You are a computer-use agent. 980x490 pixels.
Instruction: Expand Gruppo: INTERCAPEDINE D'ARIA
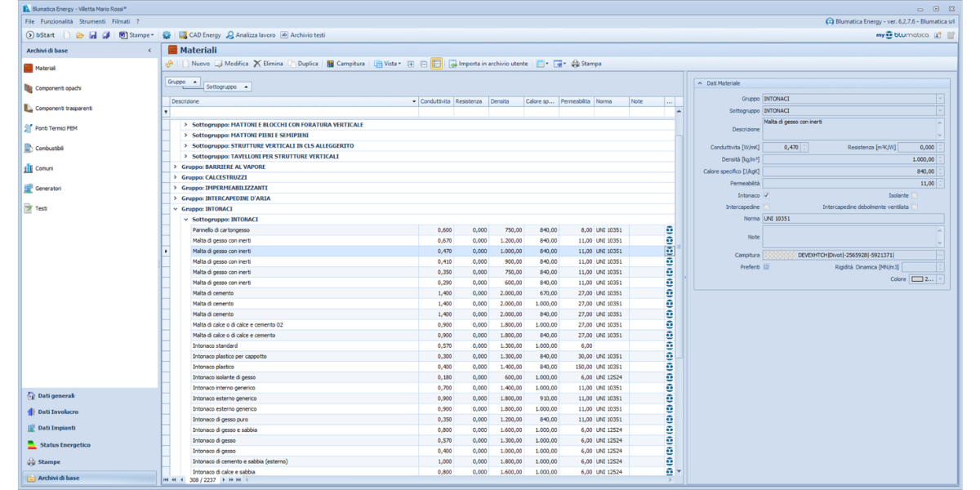pos(176,198)
